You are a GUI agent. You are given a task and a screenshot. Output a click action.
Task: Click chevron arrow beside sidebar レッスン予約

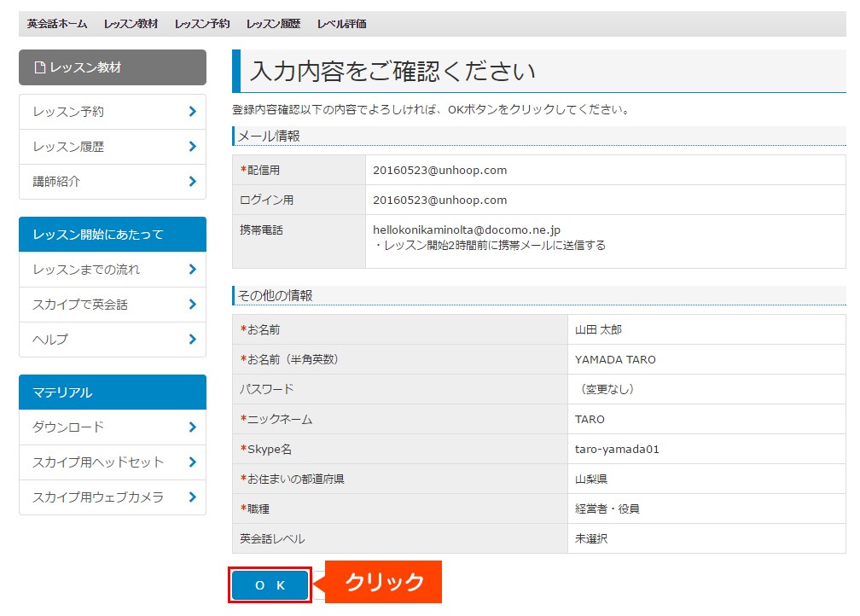193,112
